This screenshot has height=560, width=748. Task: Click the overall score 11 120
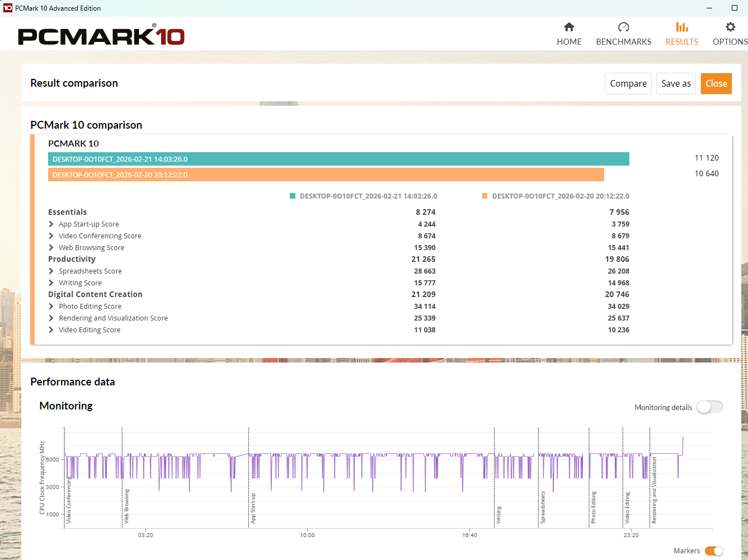point(707,158)
